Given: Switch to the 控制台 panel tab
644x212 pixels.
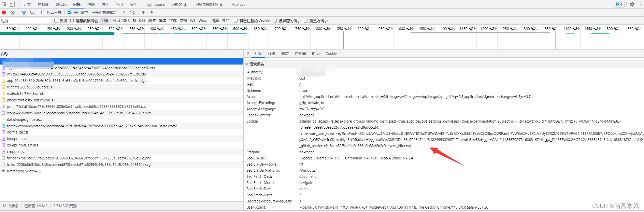Looking at the screenshot, I should coord(43,4).
